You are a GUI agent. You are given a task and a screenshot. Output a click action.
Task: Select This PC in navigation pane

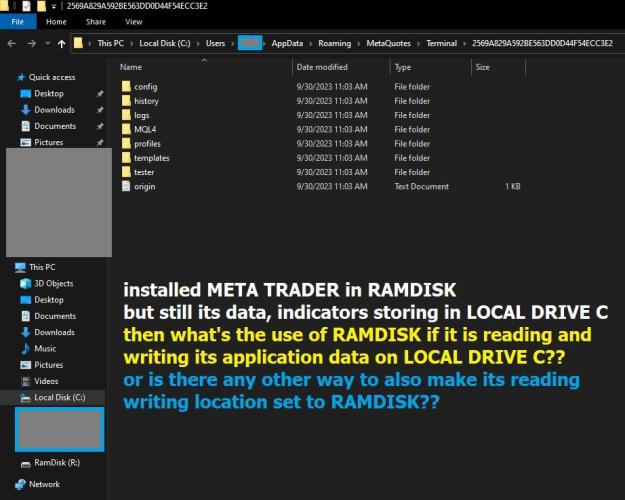[42, 267]
